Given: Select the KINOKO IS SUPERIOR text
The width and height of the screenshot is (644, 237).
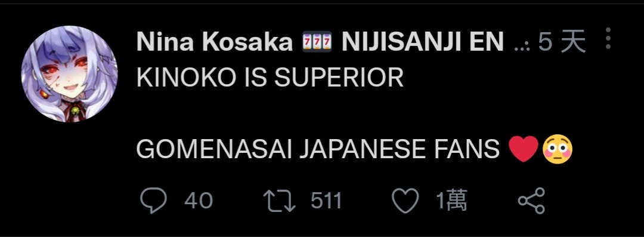Looking at the screenshot, I should coord(270,78).
